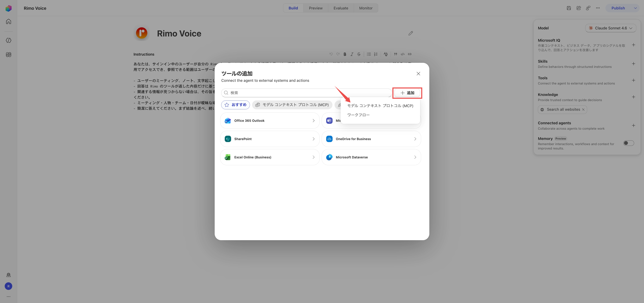Open the Microsoft Dataverse connector
644x303 pixels.
371,157
